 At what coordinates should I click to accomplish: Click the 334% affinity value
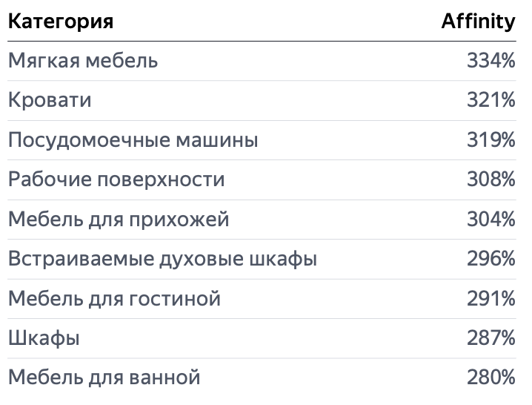tap(491, 61)
